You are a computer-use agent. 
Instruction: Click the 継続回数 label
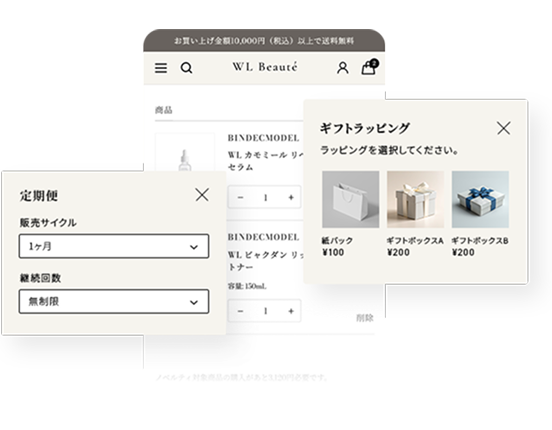click(40, 278)
